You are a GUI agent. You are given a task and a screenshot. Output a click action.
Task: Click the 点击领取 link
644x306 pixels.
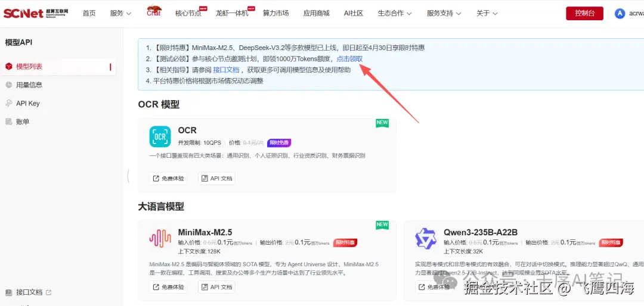(x=349, y=59)
